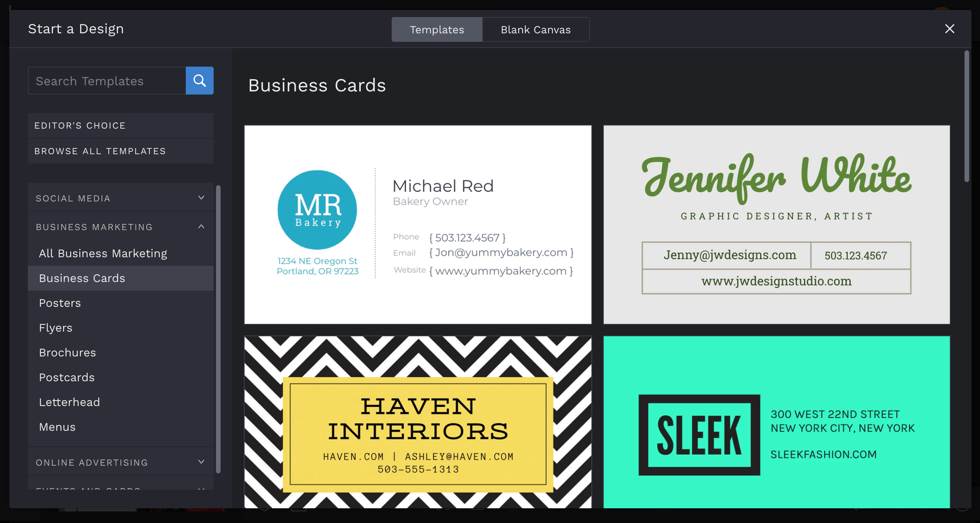The height and width of the screenshot is (523, 980).
Task: Open Editor's Choice templates
Action: [x=121, y=126]
